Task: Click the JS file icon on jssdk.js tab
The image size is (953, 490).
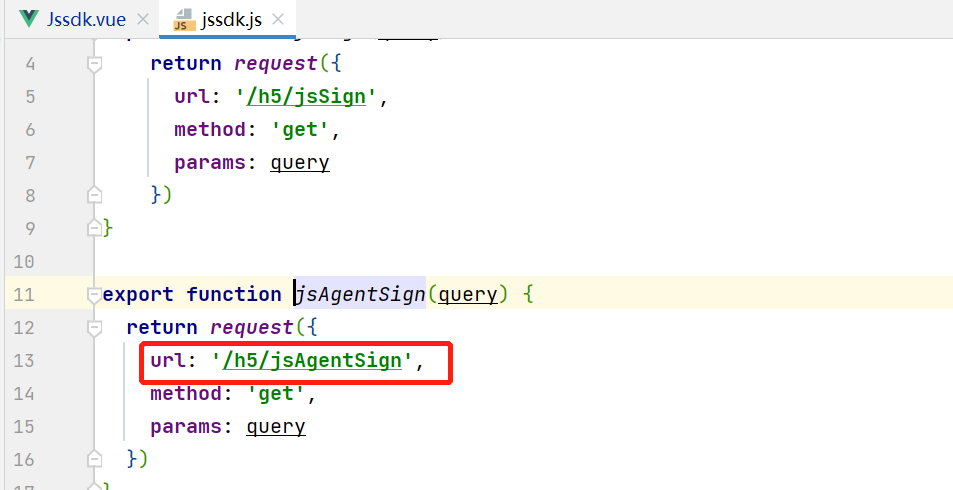Action: 184,19
